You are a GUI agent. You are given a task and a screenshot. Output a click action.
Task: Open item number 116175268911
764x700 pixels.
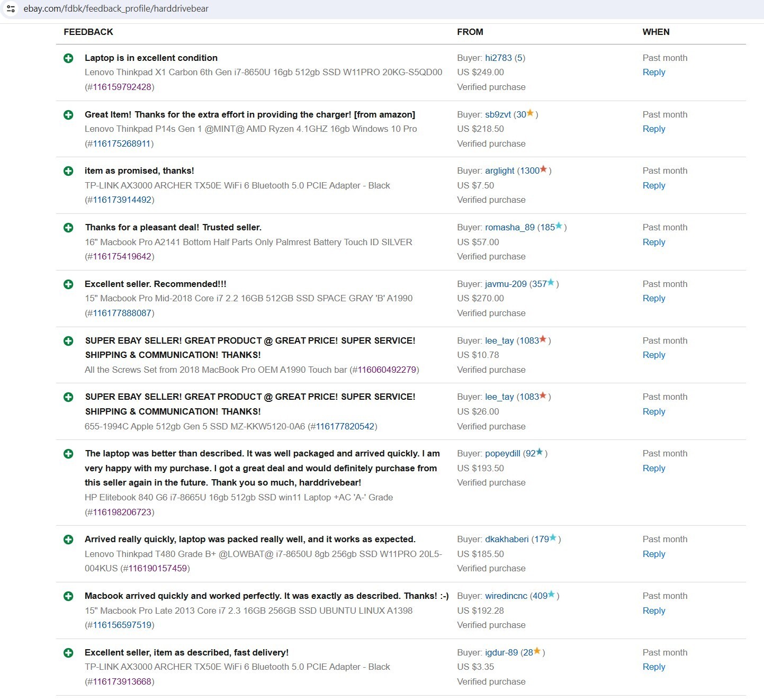point(122,143)
